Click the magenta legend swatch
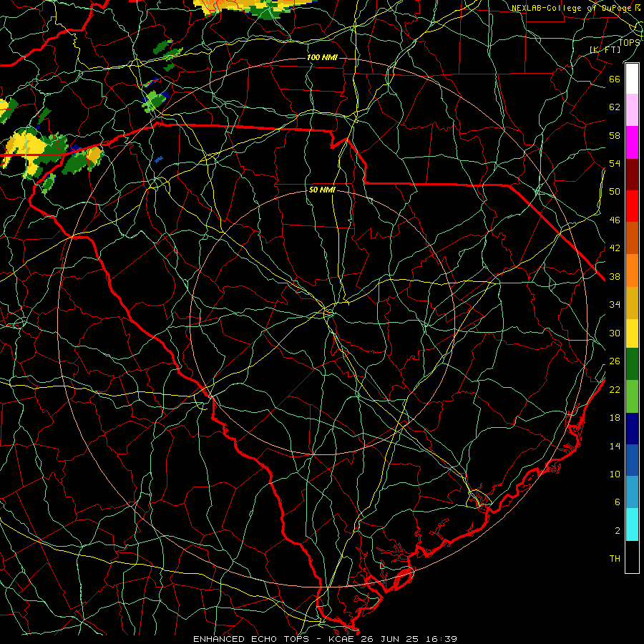Viewport: 644px width, 644px height. tap(632, 142)
